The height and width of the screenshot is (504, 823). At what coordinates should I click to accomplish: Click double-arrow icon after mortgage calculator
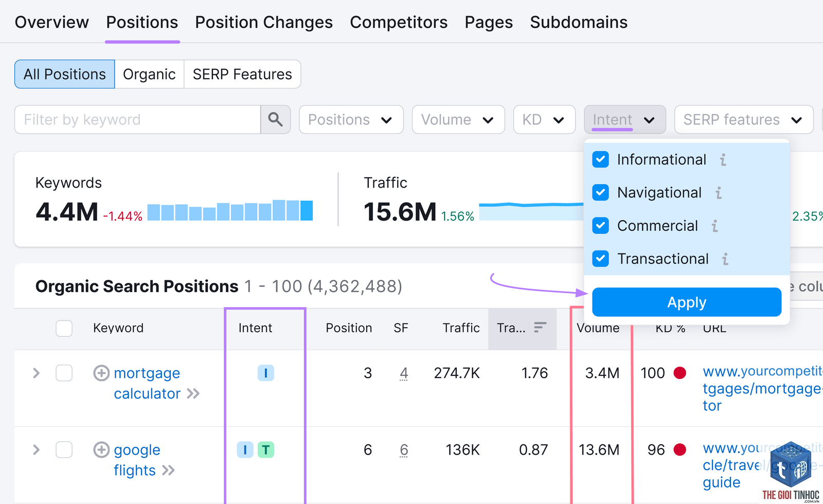pyautogui.click(x=193, y=394)
